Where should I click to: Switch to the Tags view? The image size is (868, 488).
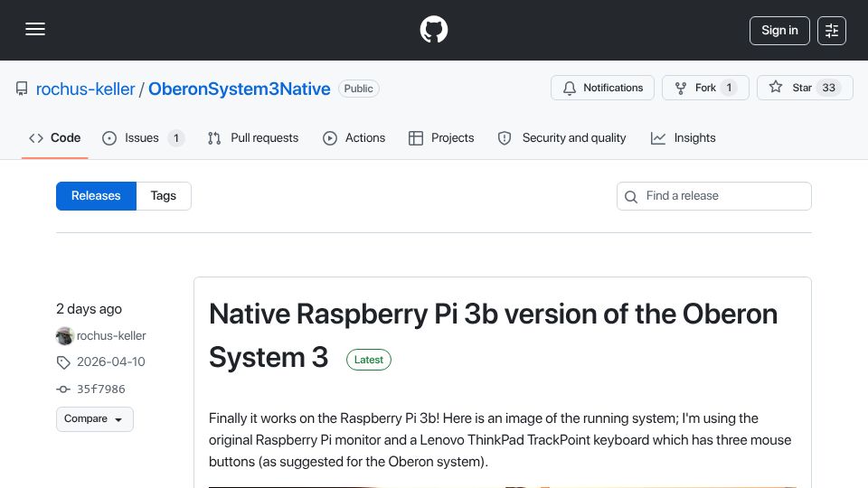(164, 196)
